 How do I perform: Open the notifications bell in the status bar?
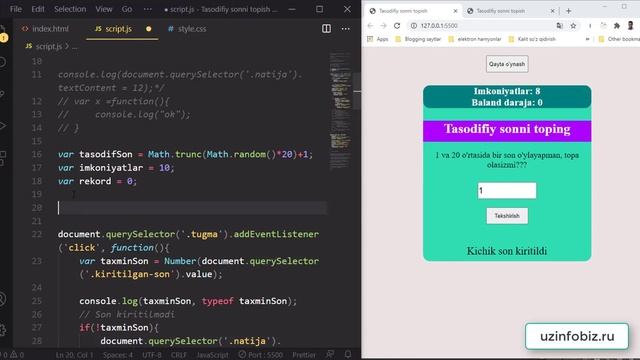[x=348, y=354]
